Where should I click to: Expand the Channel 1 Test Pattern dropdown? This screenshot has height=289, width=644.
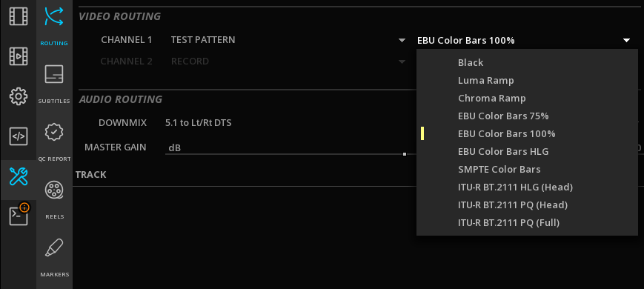pos(288,40)
